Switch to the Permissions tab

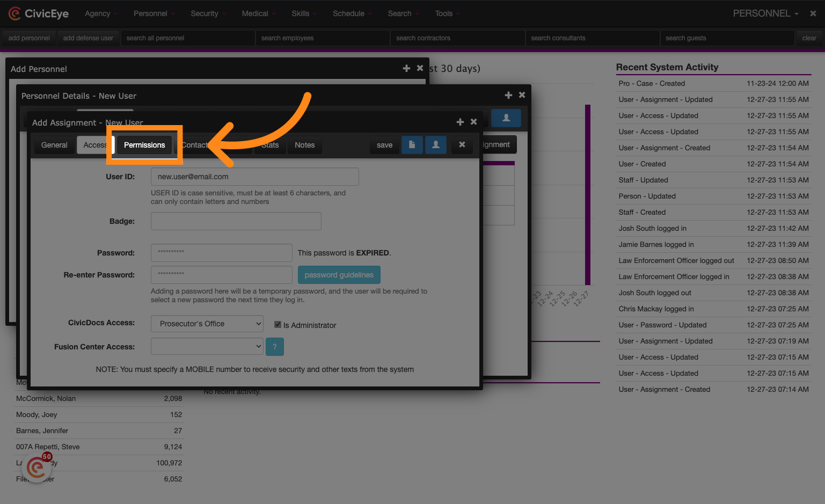(x=144, y=145)
